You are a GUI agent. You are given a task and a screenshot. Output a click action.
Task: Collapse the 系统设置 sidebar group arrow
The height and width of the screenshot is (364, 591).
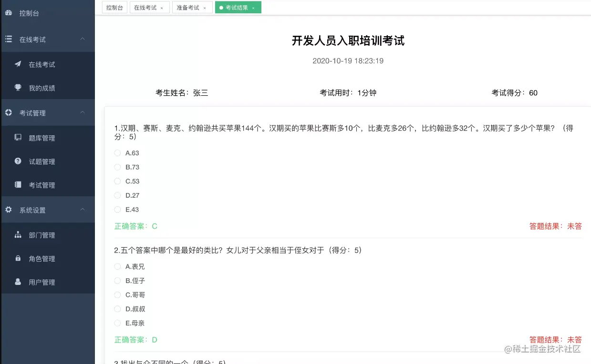pyautogui.click(x=83, y=210)
